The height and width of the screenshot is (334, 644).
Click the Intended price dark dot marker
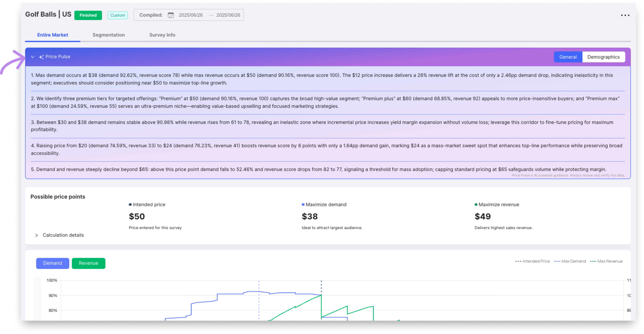click(130, 204)
